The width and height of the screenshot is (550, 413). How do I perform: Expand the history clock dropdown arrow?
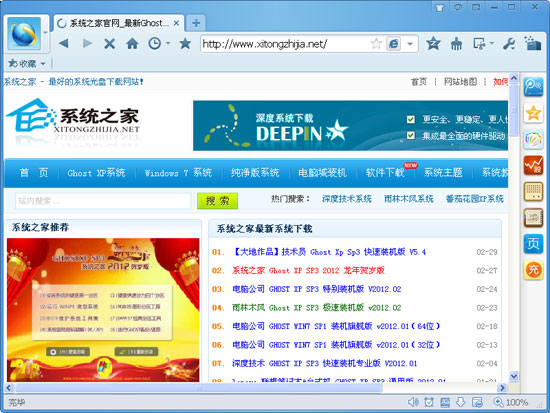(x=168, y=44)
